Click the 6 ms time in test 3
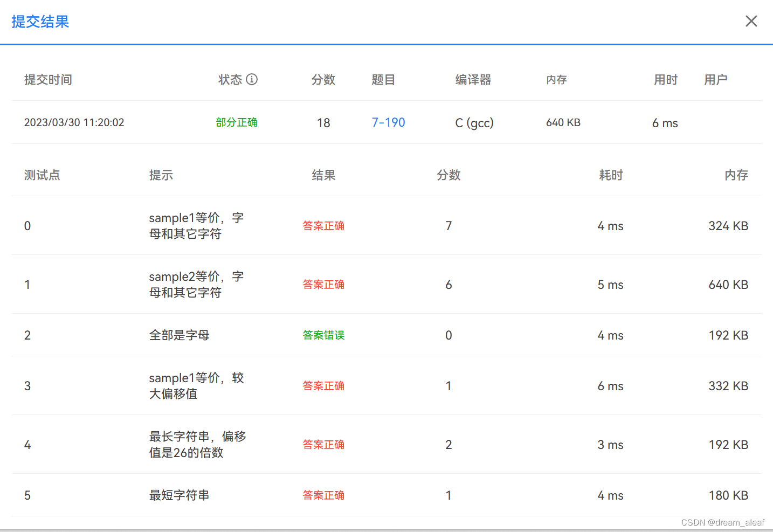 tap(610, 386)
